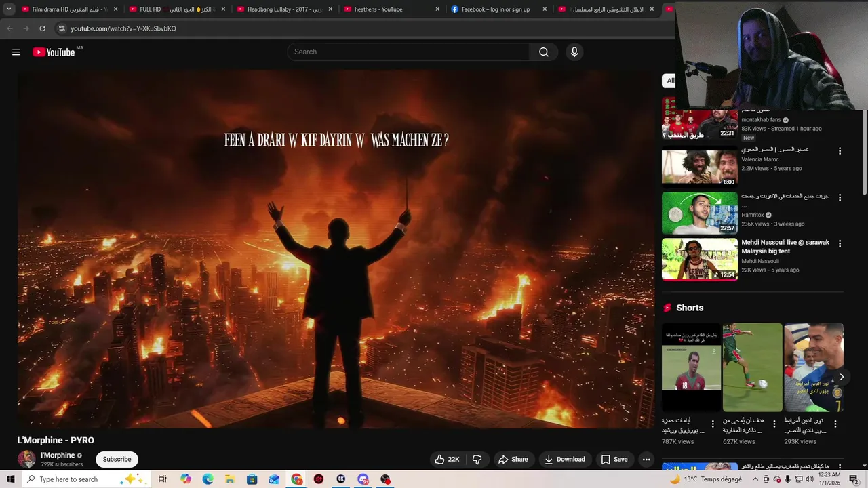Image resolution: width=868 pixels, height=488 pixels.
Task: Open the Outlook mail taskbar icon
Action: [275, 479]
